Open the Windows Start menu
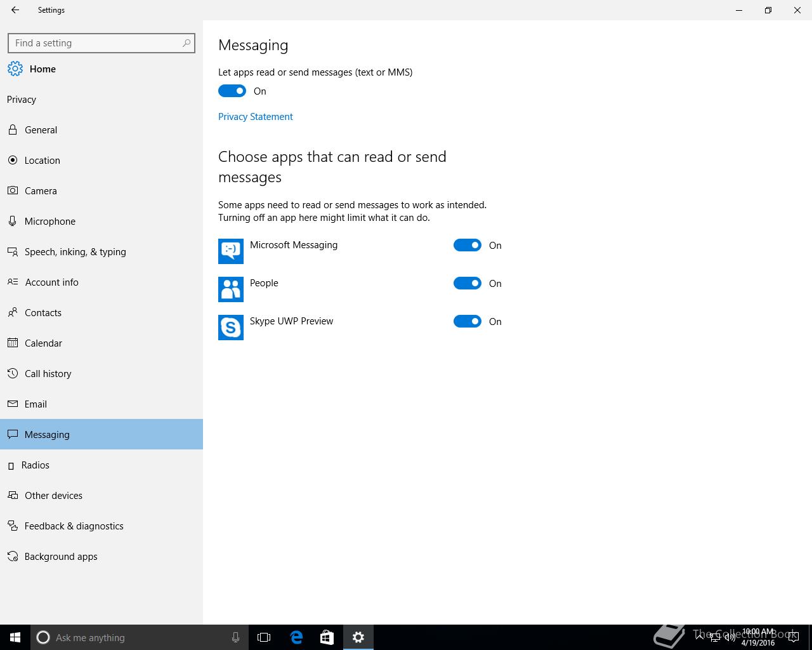This screenshot has height=650, width=812. [15, 637]
